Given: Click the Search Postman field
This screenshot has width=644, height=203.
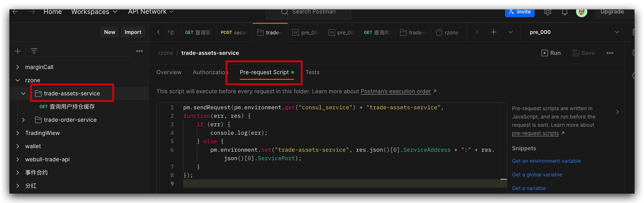Looking at the screenshot, I should (x=308, y=12).
